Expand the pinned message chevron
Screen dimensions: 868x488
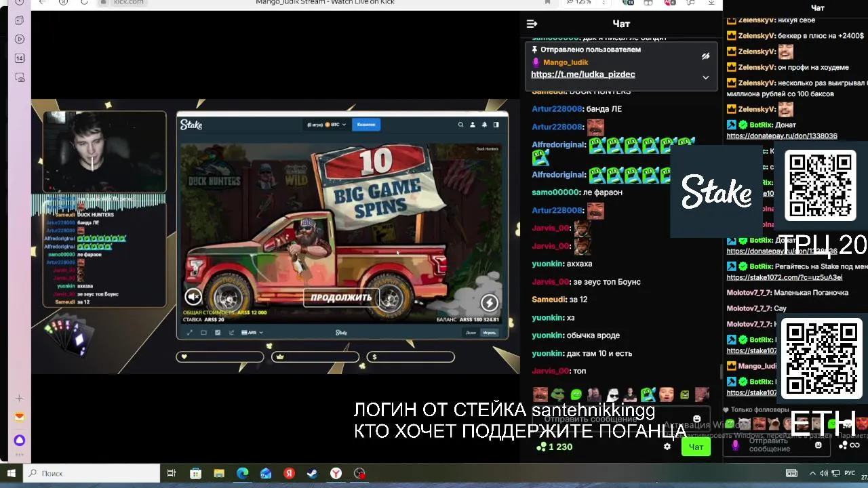pos(705,77)
